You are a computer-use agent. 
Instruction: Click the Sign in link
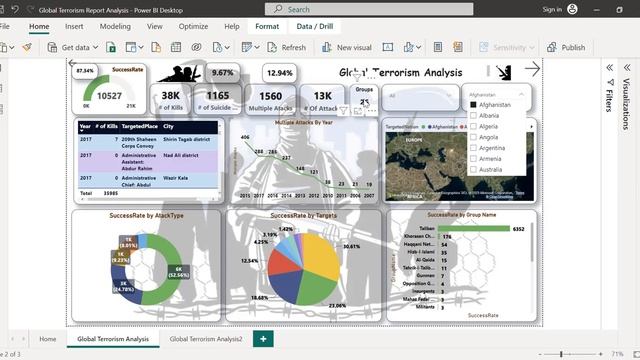pyautogui.click(x=552, y=9)
